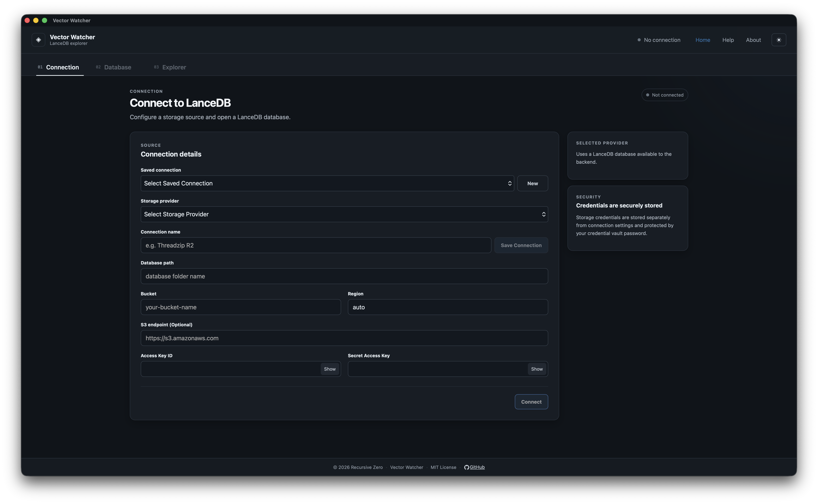Click the New connection button
This screenshot has height=504, width=818.
click(532, 183)
